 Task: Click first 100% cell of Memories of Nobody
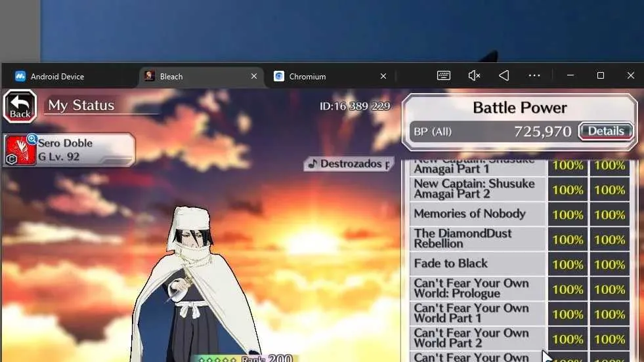[x=568, y=214]
